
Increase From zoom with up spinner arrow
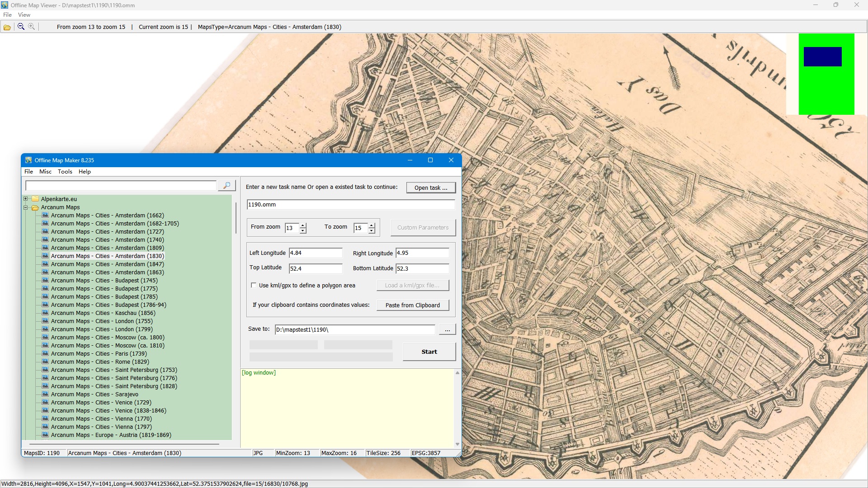[x=303, y=225]
